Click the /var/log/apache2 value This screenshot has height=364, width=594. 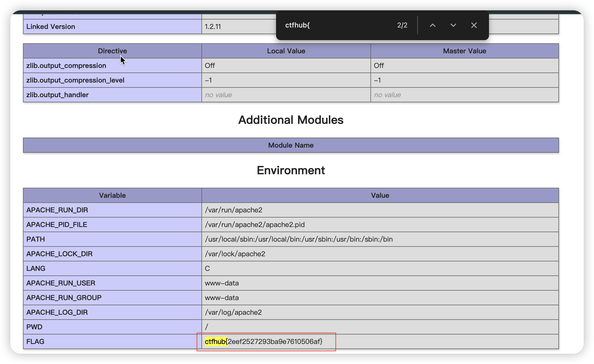click(233, 312)
